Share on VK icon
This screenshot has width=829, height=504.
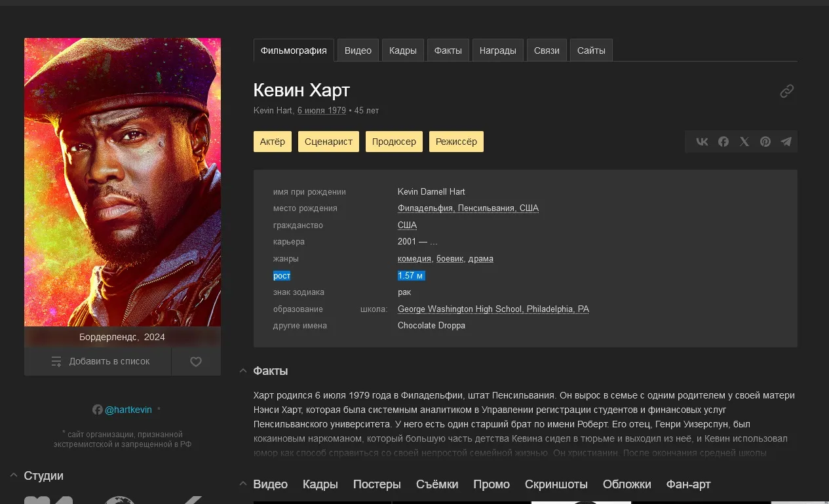point(702,142)
